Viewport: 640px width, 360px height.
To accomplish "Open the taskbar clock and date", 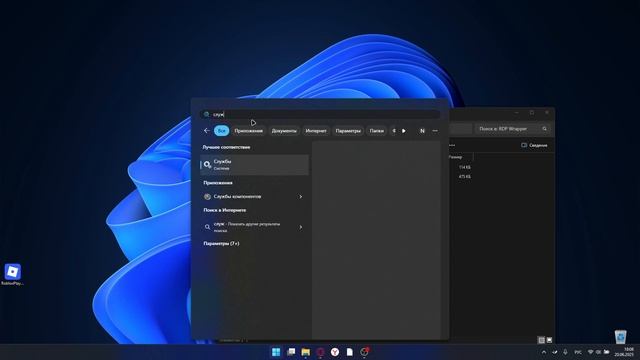I will click(x=625, y=352).
